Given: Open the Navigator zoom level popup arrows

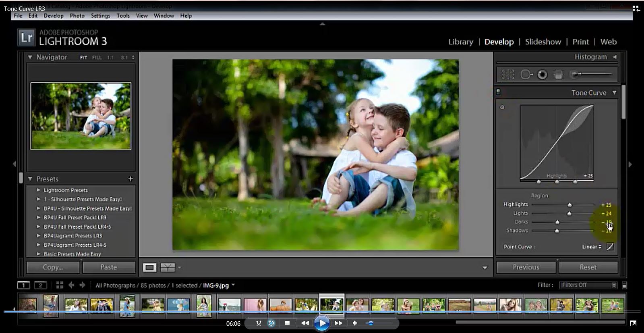Looking at the screenshot, I should click(133, 58).
